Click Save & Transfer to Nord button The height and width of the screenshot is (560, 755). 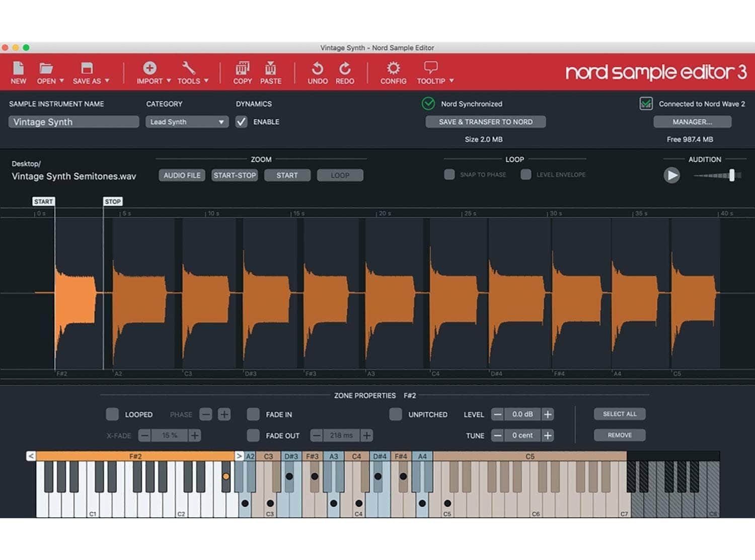485,122
